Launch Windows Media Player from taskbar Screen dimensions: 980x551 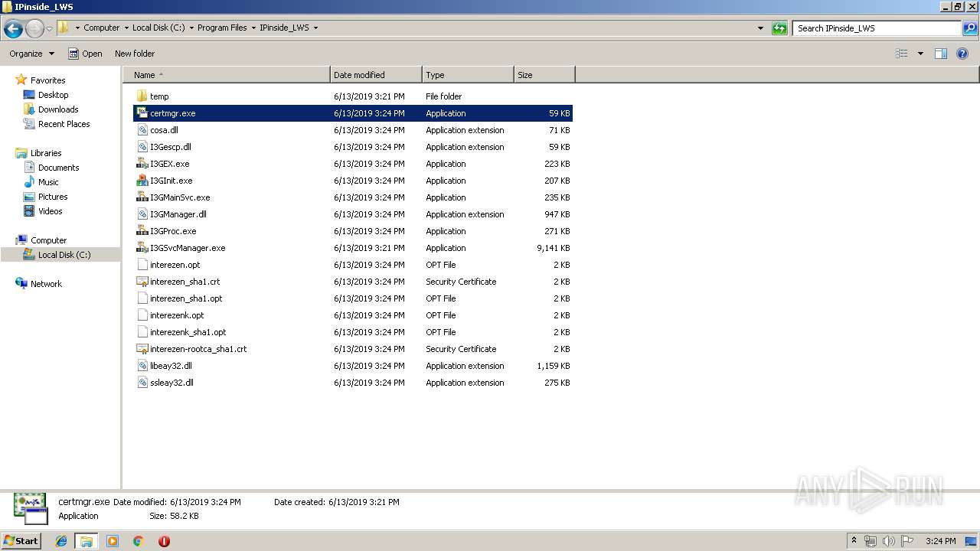pyautogui.click(x=113, y=541)
